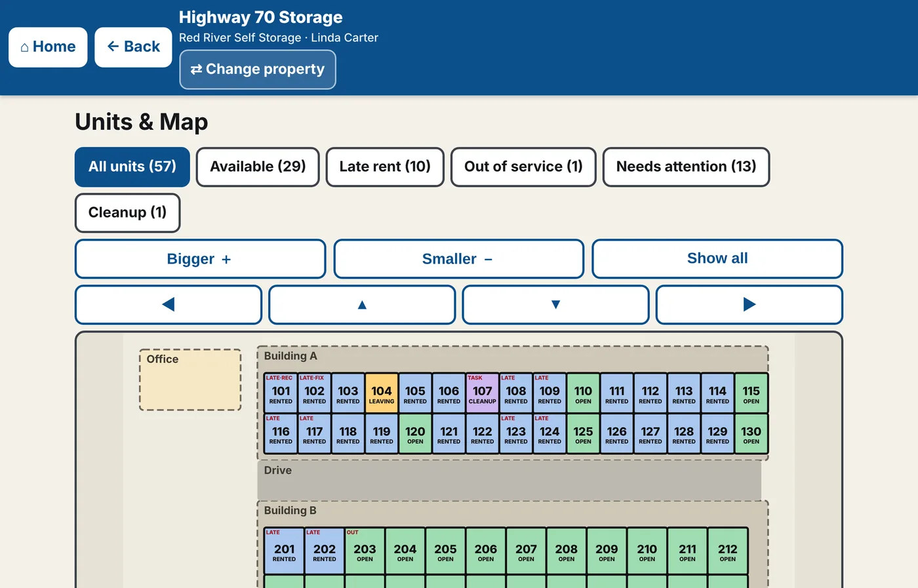This screenshot has height=588, width=918.
Task: Pan the map down with the arrow
Action: pyautogui.click(x=555, y=304)
